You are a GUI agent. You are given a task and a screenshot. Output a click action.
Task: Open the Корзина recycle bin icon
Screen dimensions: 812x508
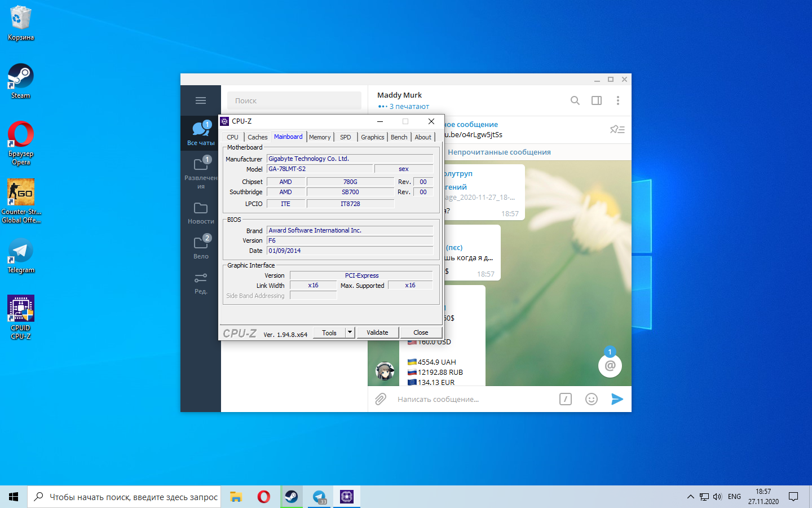coord(21,23)
